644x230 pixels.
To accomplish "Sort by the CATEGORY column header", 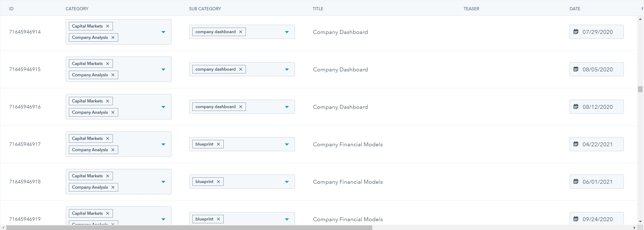I will pyautogui.click(x=77, y=9).
